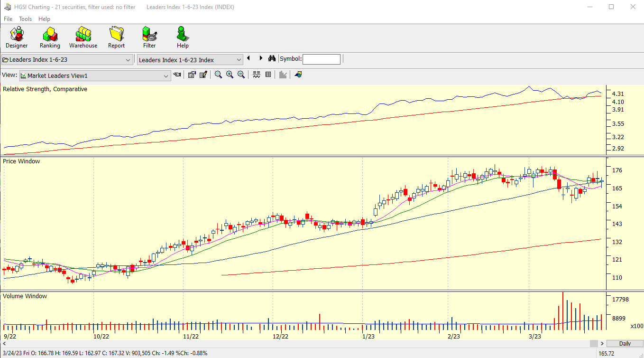Click the 176 price axis value

(x=617, y=170)
